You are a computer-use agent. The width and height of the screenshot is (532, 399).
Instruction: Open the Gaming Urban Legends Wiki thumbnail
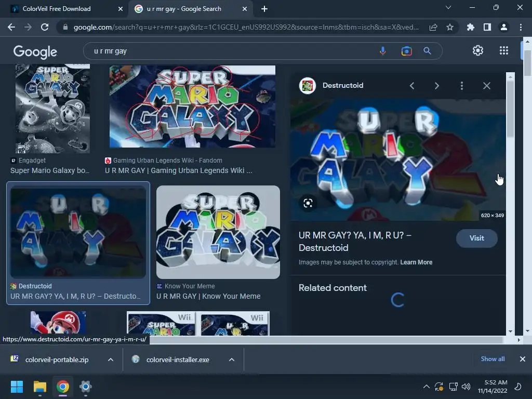(x=192, y=107)
